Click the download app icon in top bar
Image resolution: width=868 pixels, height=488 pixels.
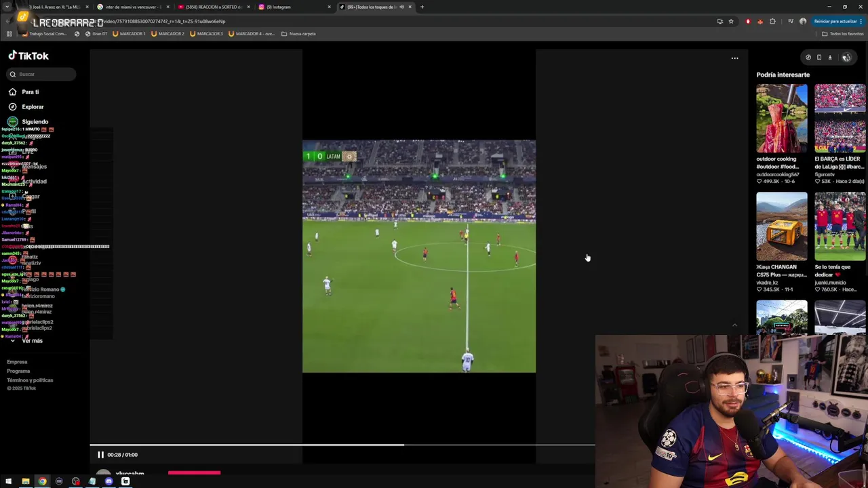coord(830,58)
